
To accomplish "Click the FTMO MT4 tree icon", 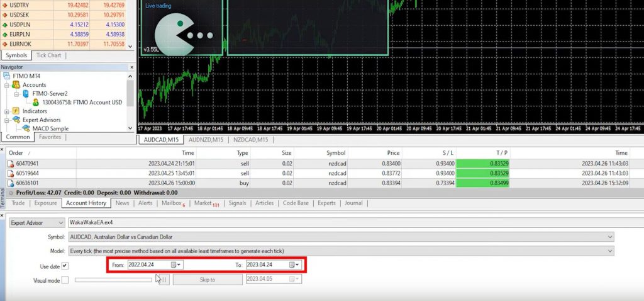I will point(6,76).
